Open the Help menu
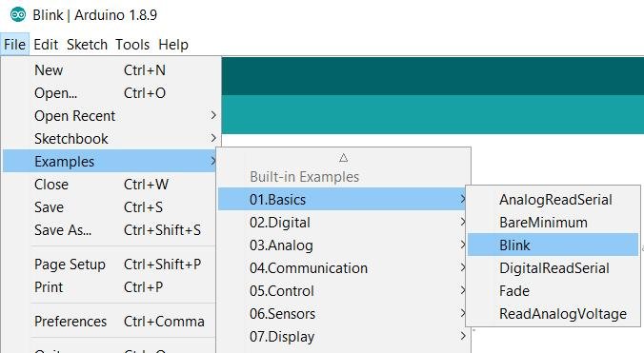Image resolution: width=644 pixels, height=353 pixels. point(173,45)
